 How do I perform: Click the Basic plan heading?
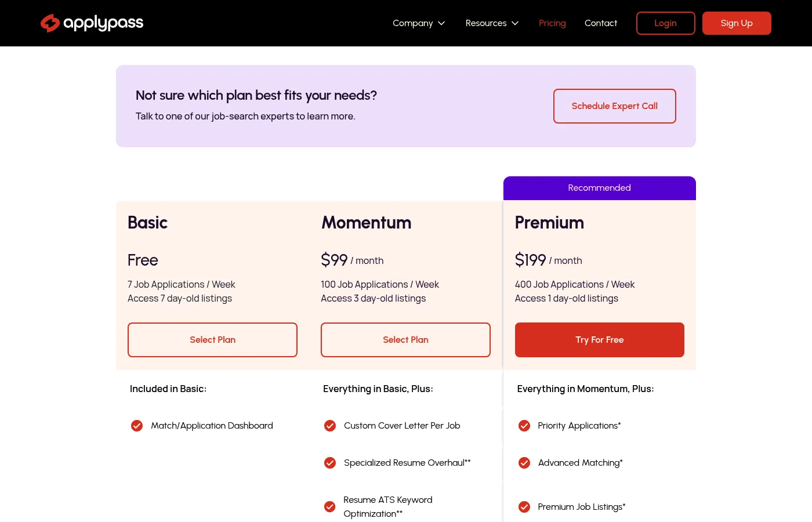(x=147, y=223)
